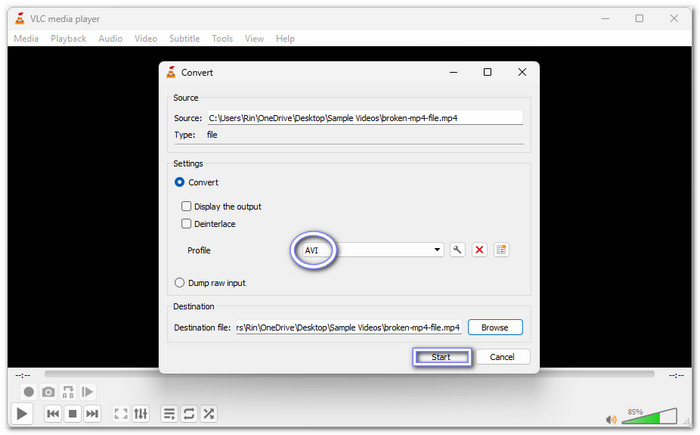Edit selected profile wrench icon
This screenshot has height=435, width=700.
[457, 250]
